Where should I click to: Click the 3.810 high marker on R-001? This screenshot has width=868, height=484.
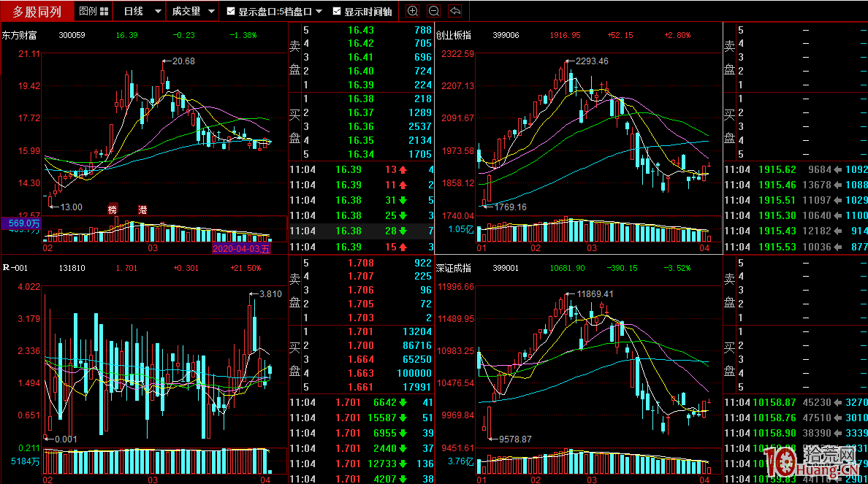(x=270, y=293)
